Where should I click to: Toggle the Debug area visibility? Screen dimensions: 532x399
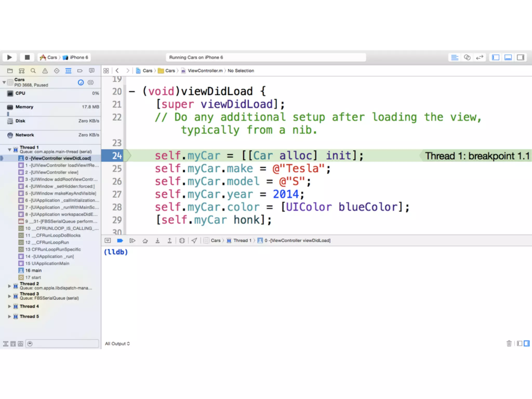click(x=508, y=57)
